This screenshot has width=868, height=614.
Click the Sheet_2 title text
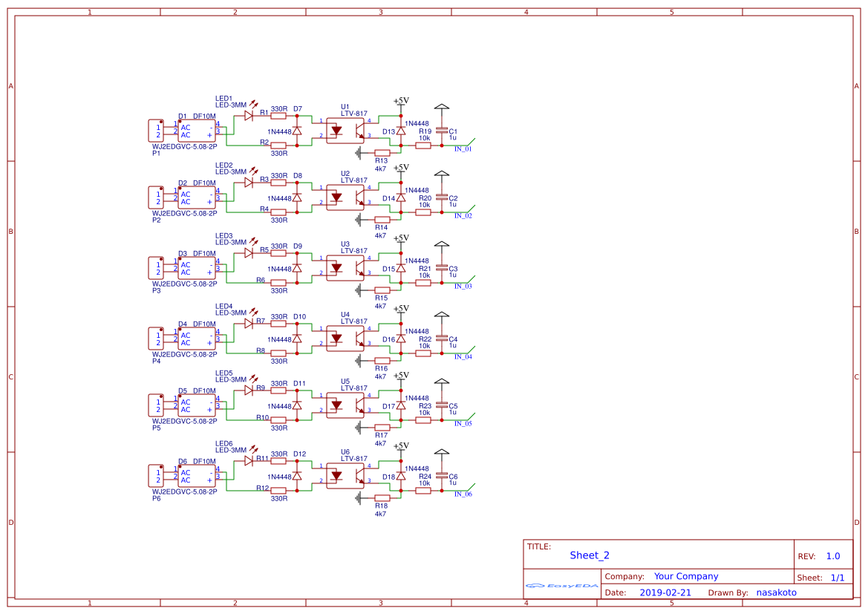click(x=589, y=555)
